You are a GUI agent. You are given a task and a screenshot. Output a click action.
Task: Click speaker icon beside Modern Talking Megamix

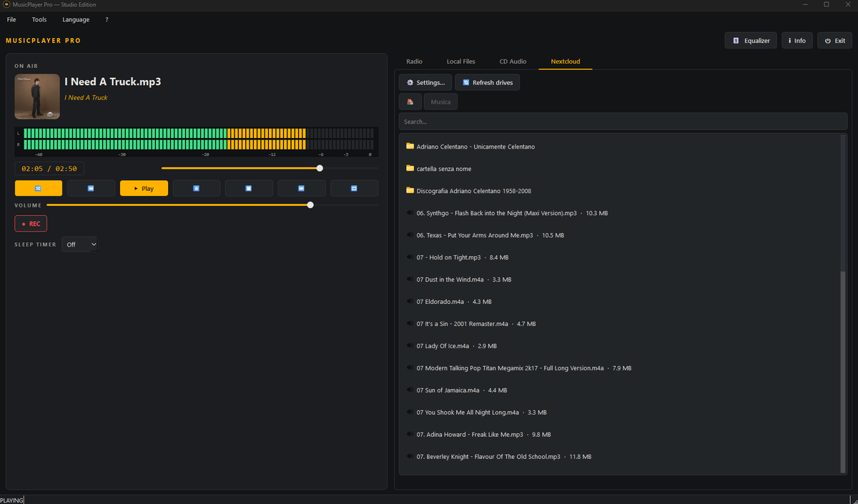click(x=410, y=368)
